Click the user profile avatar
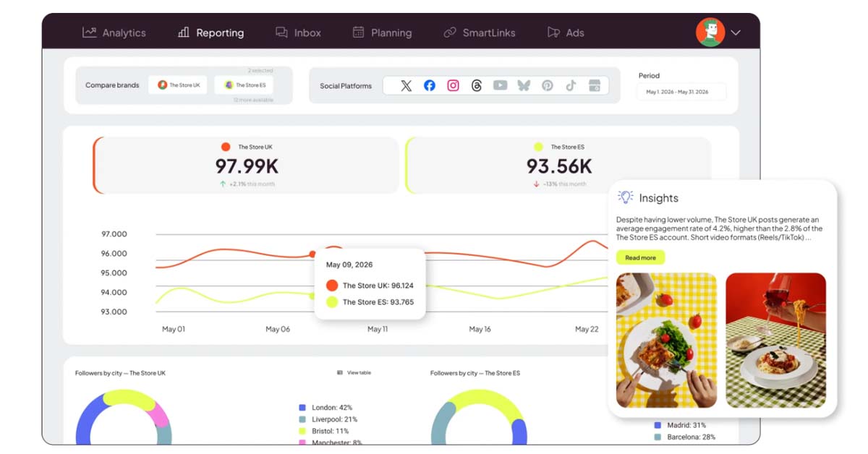 (710, 33)
